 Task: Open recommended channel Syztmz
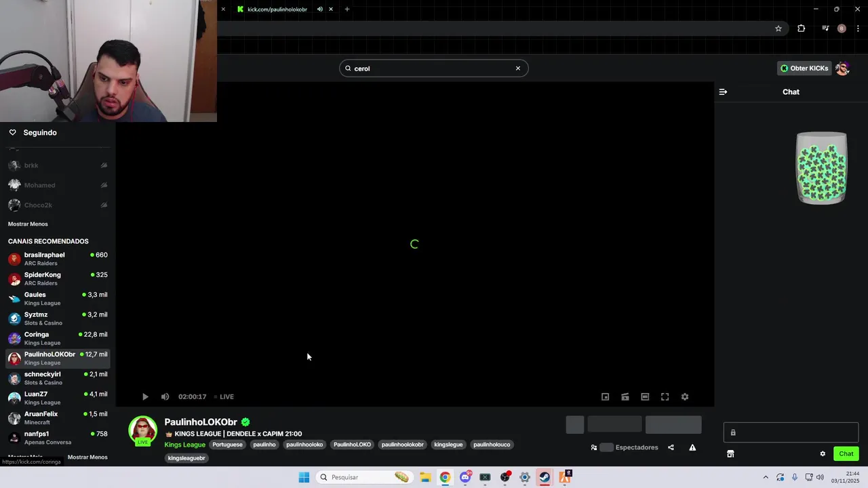(58, 319)
